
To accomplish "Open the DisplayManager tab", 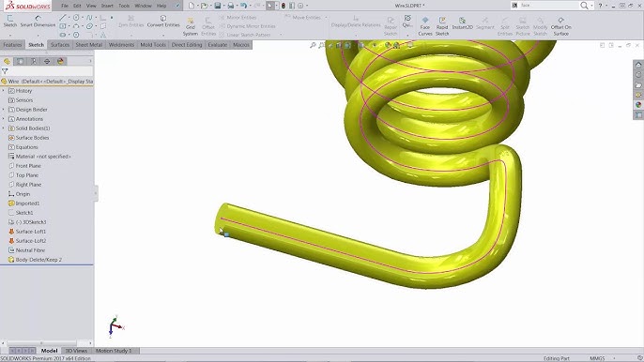I will click(x=60, y=61).
